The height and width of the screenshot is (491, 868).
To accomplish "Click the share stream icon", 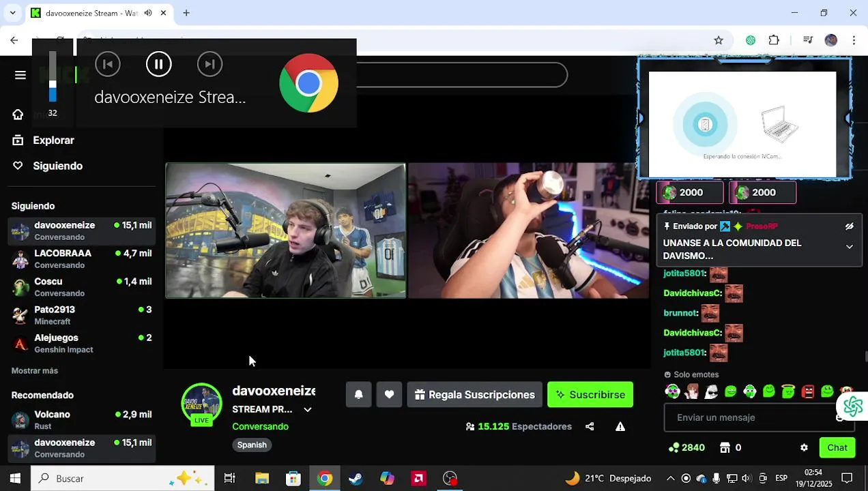I will (x=589, y=427).
